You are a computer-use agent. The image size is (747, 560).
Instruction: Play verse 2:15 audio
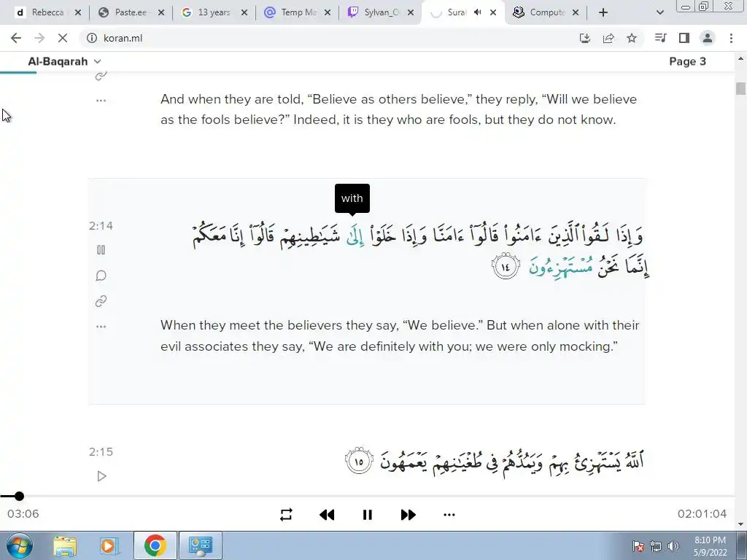click(101, 476)
